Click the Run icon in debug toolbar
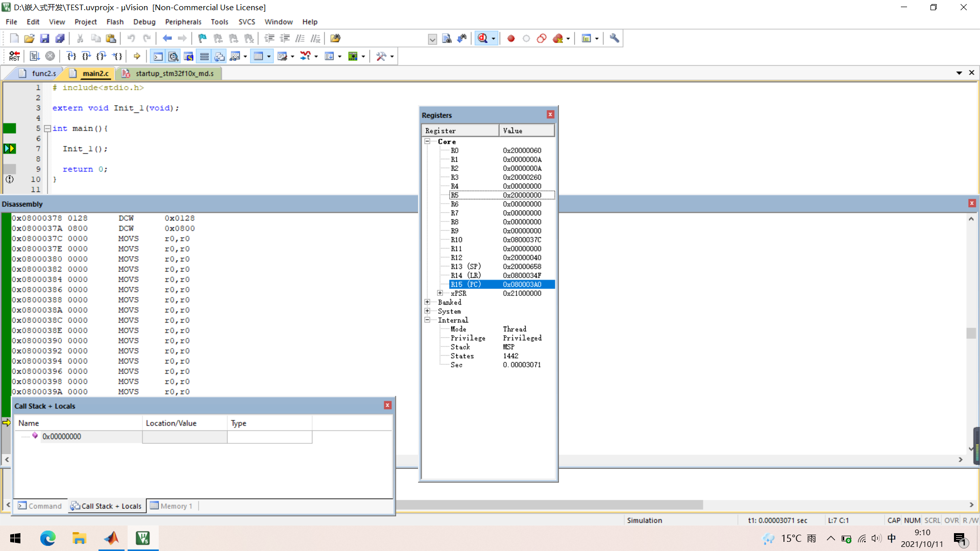 point(35,56)
